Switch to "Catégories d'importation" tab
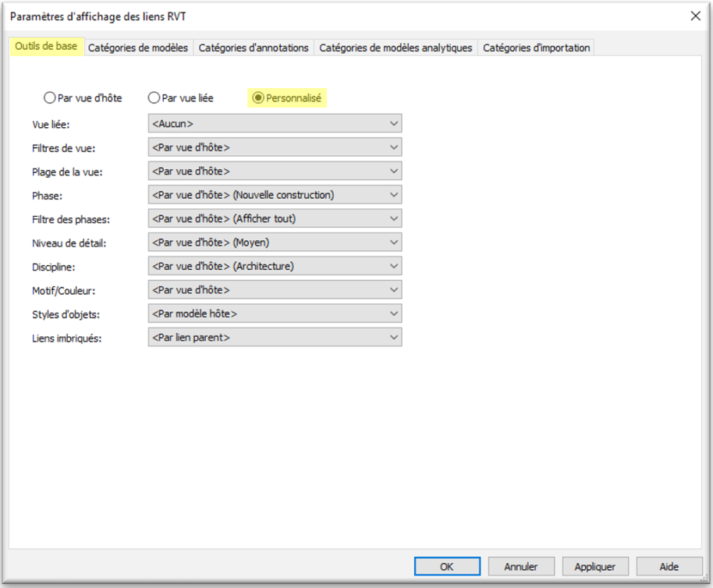The width and height of the screenshot is (713, 588). (536, 48)
